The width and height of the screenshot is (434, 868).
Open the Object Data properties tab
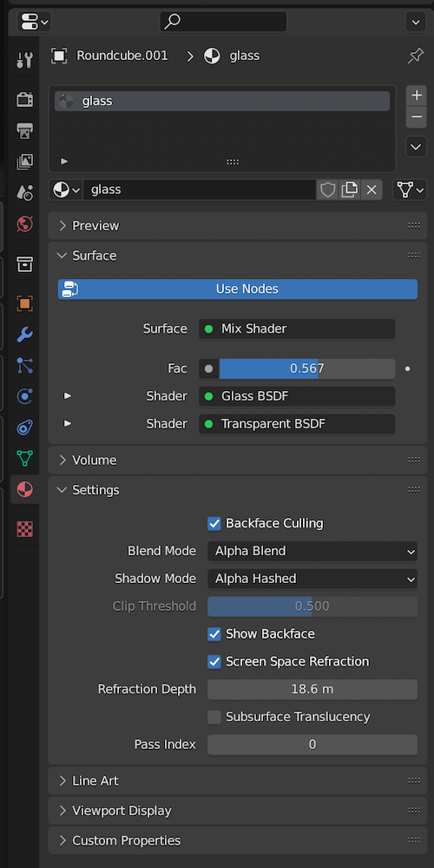click(24, 459)
